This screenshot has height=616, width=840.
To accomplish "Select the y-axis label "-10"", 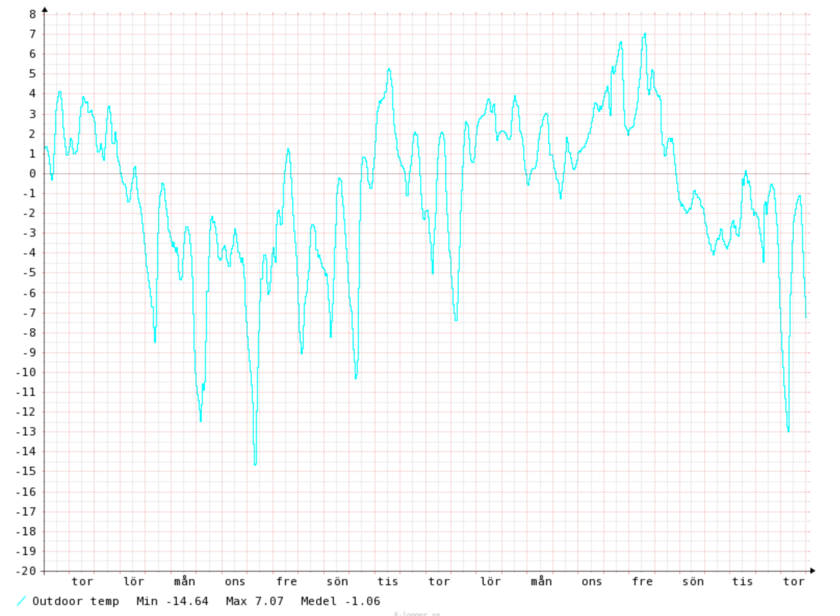I will pyautogui.click(x=26, y=373).
